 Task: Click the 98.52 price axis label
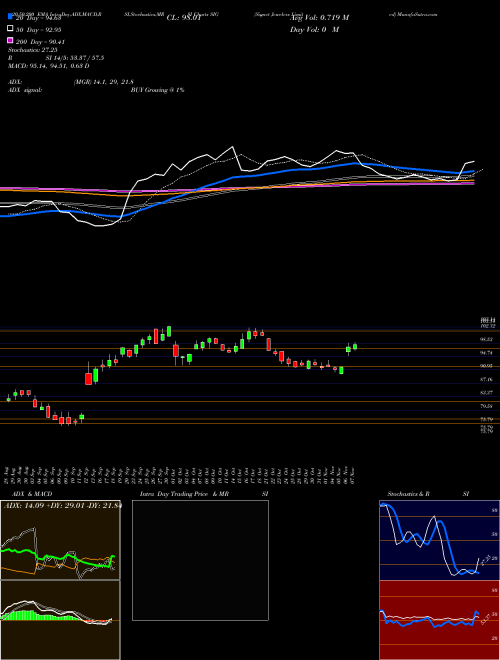[x=487, y=339]
